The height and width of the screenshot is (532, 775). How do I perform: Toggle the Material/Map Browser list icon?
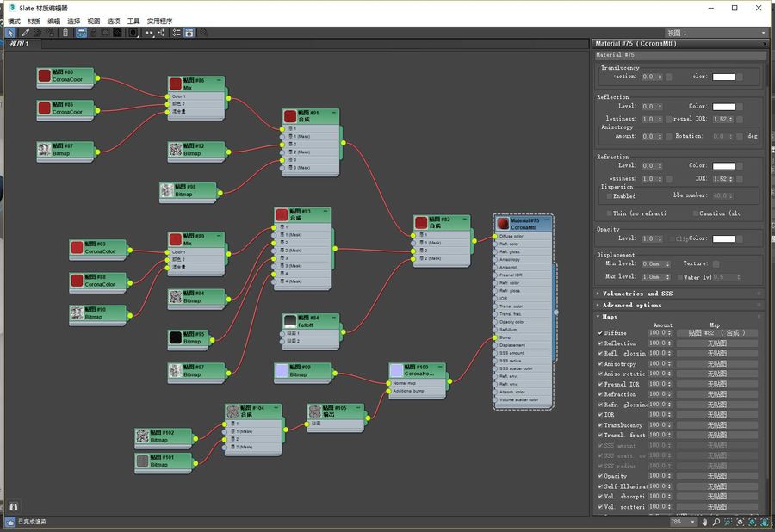point(177,33)
